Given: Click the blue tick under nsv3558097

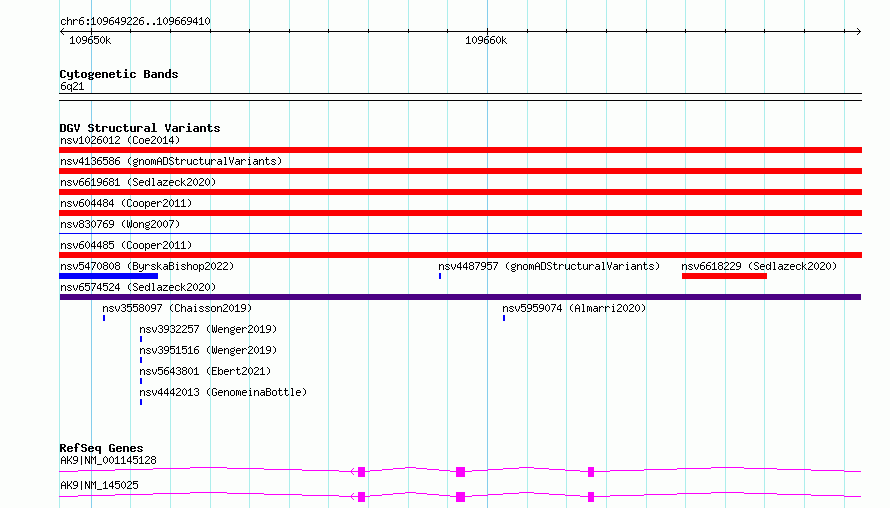Looking at the screenshot, I should pos(104,318).
